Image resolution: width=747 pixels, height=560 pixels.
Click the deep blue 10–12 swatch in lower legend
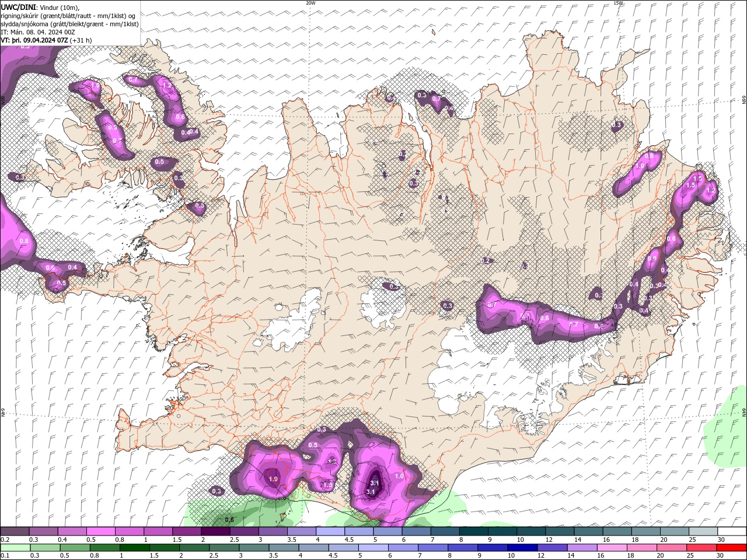[x=522, y=548]
